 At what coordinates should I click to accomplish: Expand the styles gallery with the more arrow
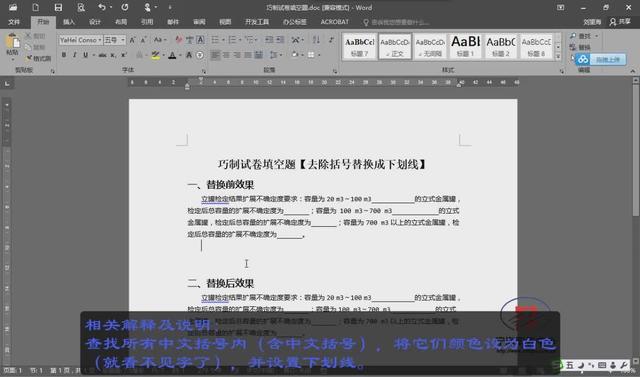558,56
